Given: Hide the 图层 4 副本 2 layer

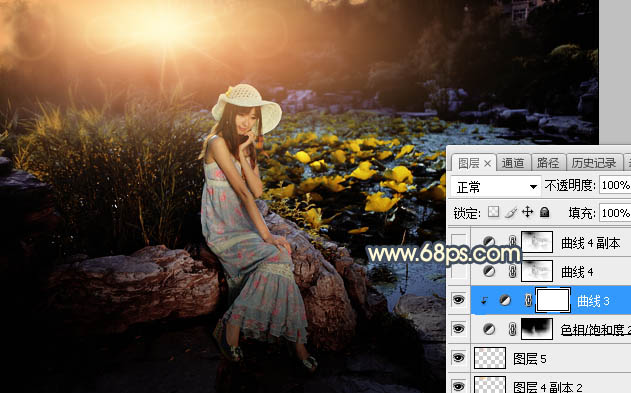Looking at the screenshot, I should click(x=458, y=386).
